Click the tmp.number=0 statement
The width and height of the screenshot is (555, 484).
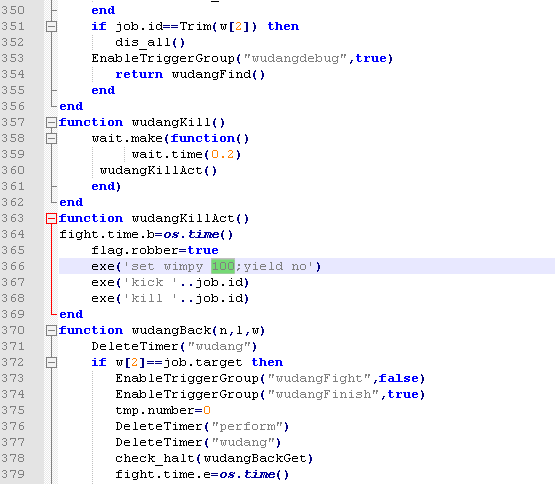(x=163, y=410)
